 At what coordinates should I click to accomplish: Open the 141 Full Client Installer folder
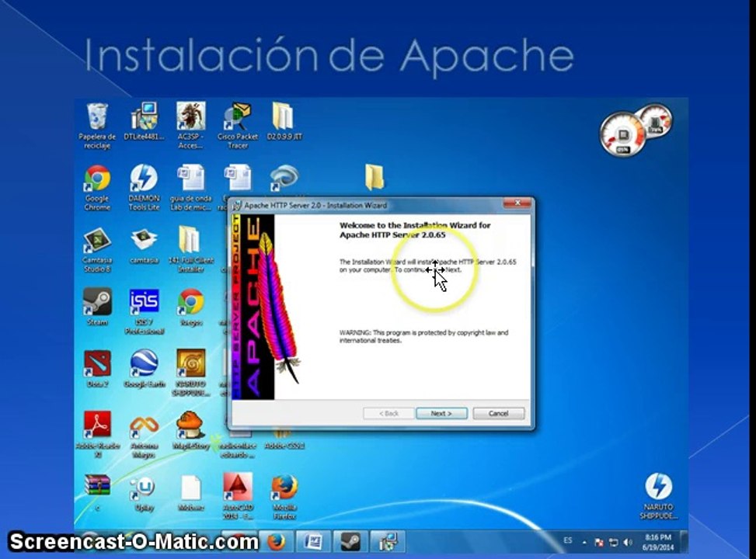point(191,250)
